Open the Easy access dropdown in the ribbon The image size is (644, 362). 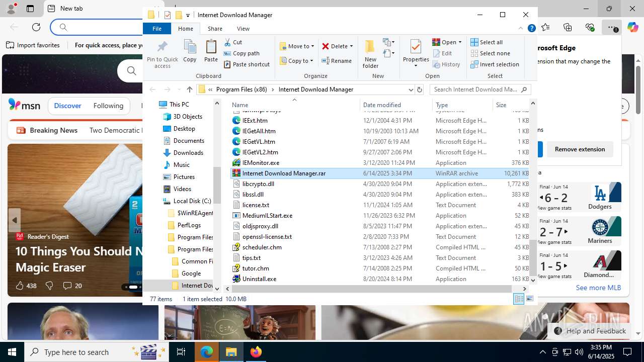coord(388,53)
